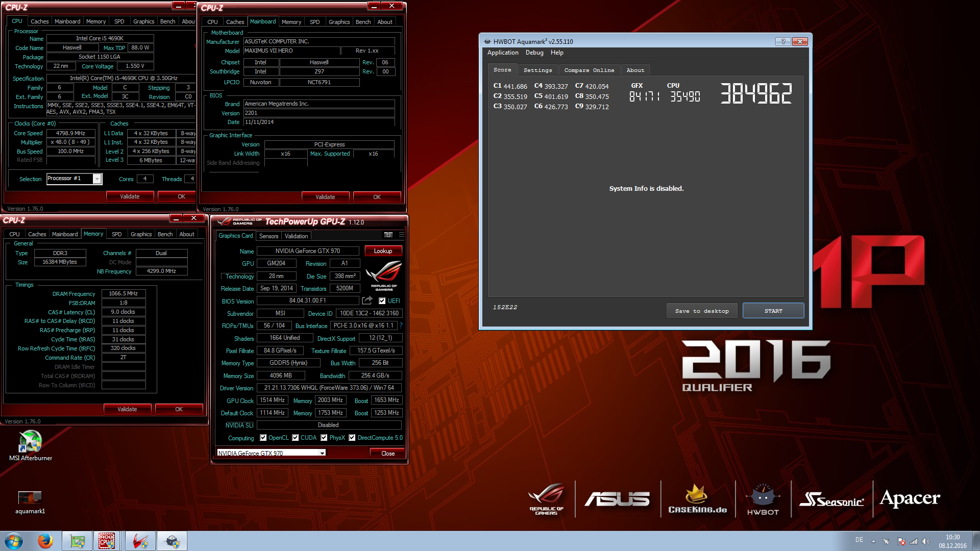Screen dimensions: 980x551
Task: Click the HWBOT Aquamark title bar icon
Action: (x=487, y=41)
